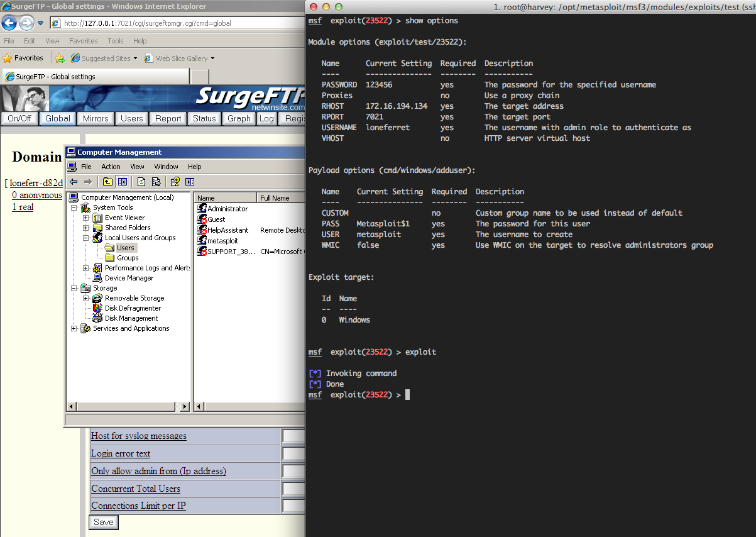Image resolution: width=756 pixels, height=537 pixels.
Task: Click the Login error text link
Action: (121, 453)
